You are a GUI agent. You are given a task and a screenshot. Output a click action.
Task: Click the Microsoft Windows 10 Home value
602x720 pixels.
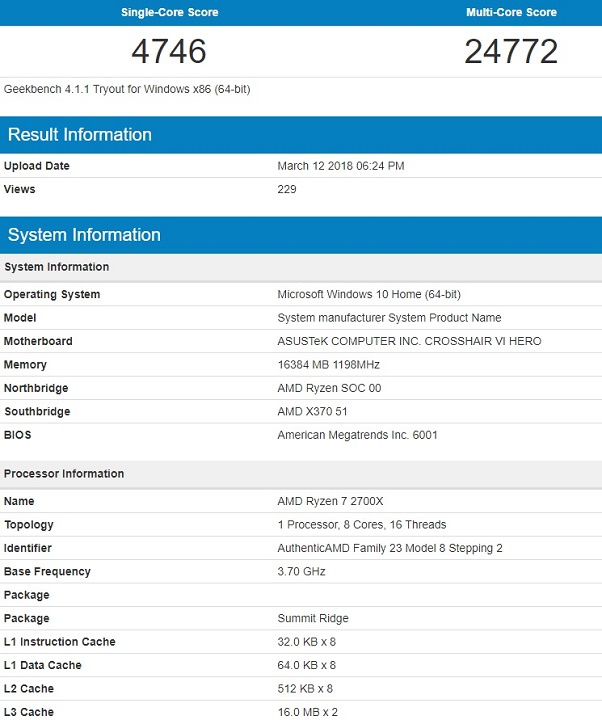[368, 295]
